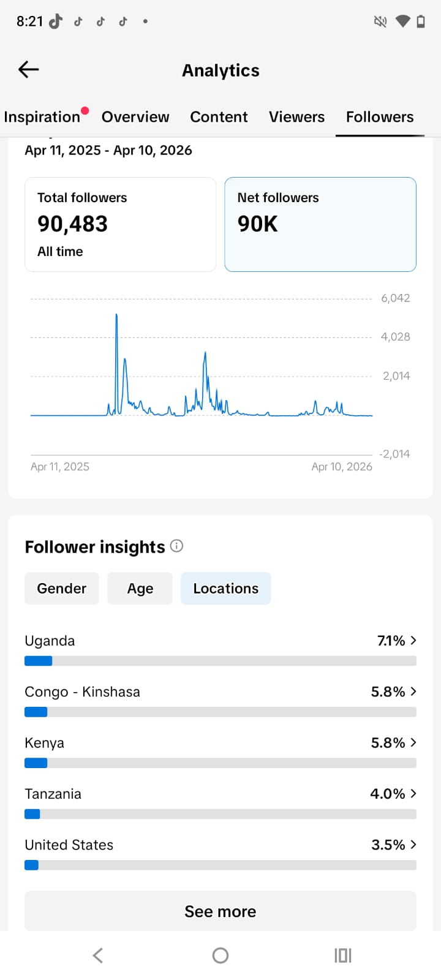Select the Gender insights filter

[x=61, y=589]
